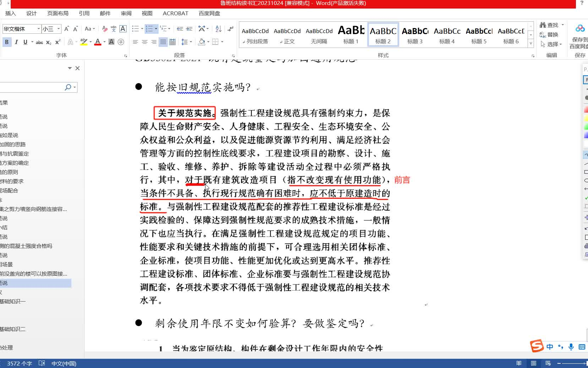Screen dimensions: 588x368
Task: Toggle character shading
Action: (111, 42)
